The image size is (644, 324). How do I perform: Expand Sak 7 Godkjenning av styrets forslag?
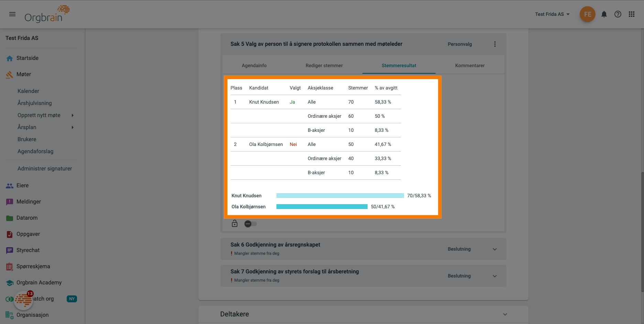click(x=495, y=276)
